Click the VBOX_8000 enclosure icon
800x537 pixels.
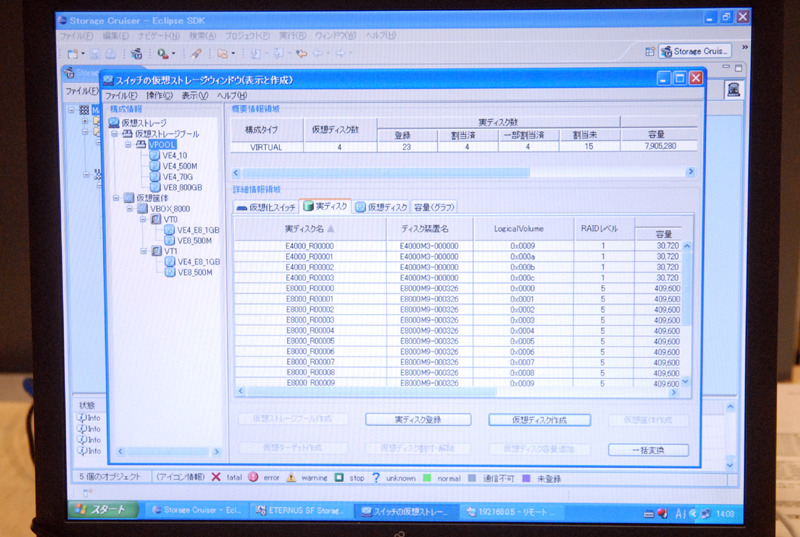pyautogui.click(x=142, y=209)
